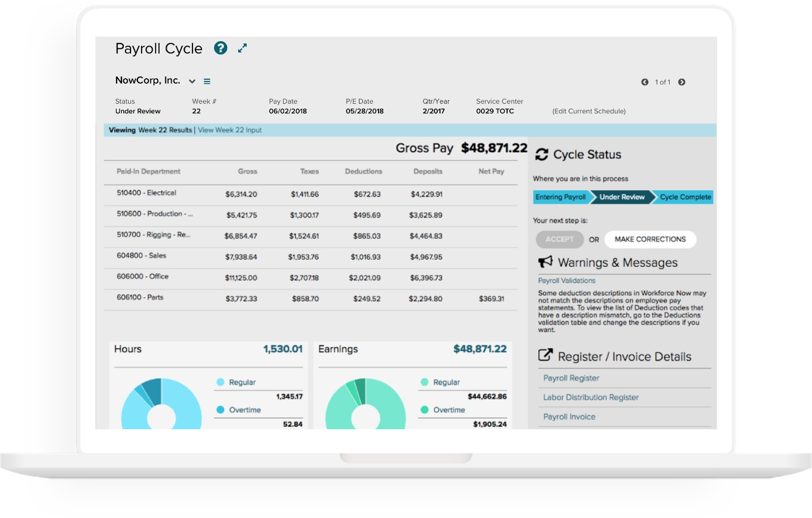Open the Labor Distribution Register link
The width and height of the screenshot is (812, 518).
tap(591, 398)
